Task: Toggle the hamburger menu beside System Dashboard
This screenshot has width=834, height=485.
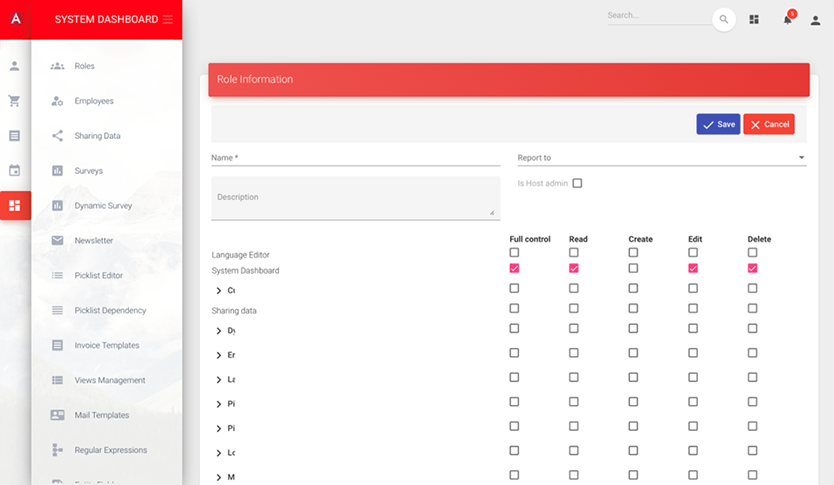Action: tap(167, 20)
